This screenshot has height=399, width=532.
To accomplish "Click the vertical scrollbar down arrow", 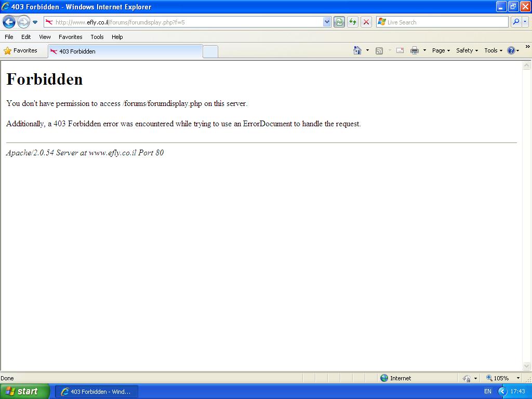I will point(527,366).
